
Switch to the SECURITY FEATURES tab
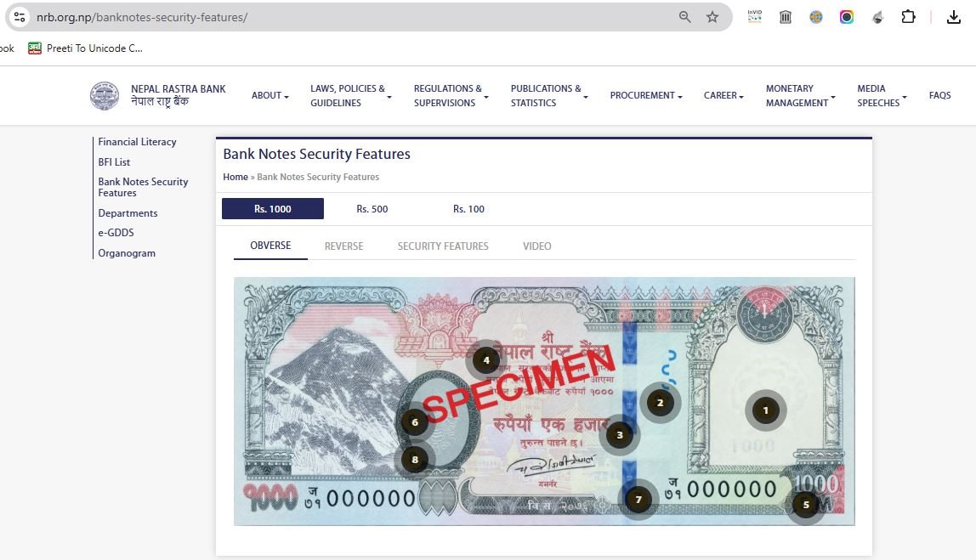[x=443, y=246]
